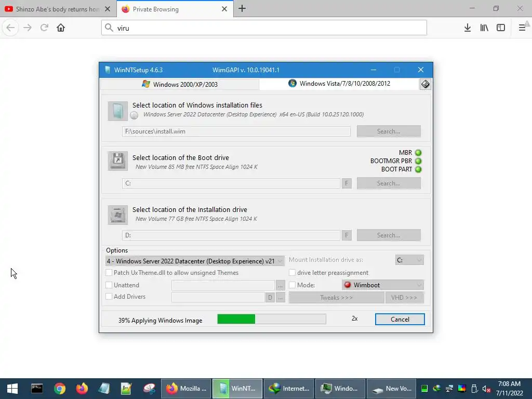Switch to Windows 2000/XP/2003 tab
This screenshot has height=399, width=532.
pyautogui.click(x=180, y=85)
